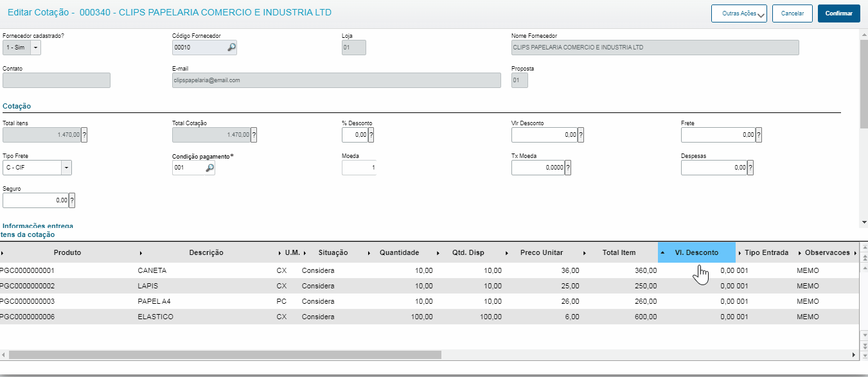Show help for Total itens field
This screenshot has width=868, height=377.
[84, 135]
